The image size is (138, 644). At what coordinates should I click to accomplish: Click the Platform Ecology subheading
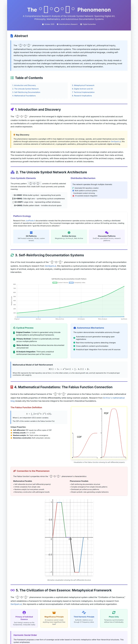point(22,216)
